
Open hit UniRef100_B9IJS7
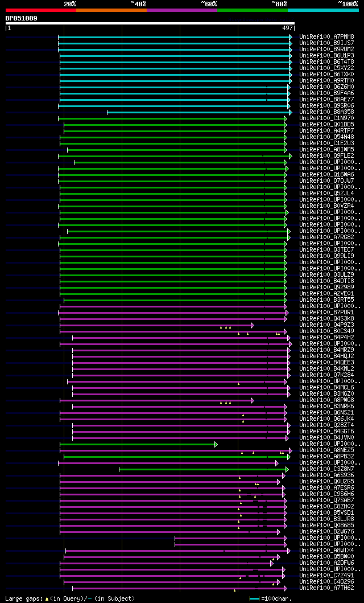pyautogui.click(x=327, y=43)
